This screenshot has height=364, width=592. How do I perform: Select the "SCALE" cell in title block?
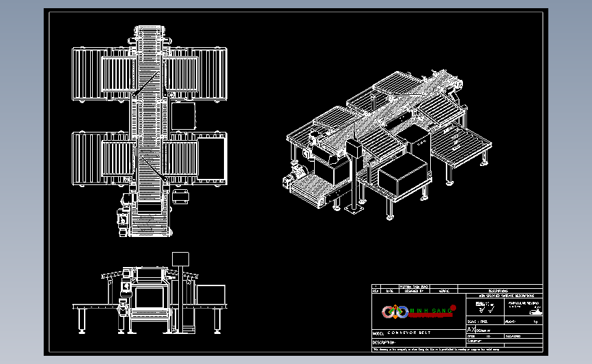485,322
